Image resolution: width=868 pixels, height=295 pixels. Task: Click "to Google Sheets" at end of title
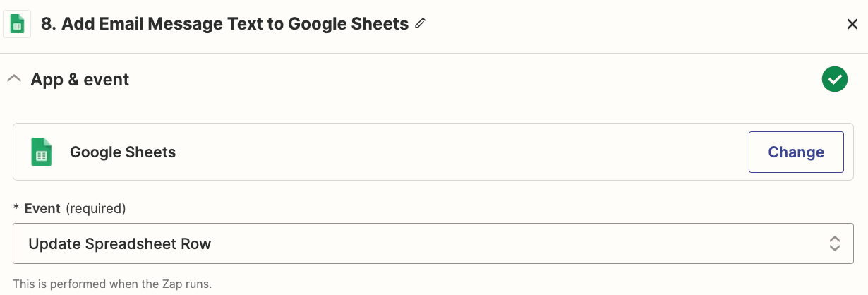pos(346,24)
